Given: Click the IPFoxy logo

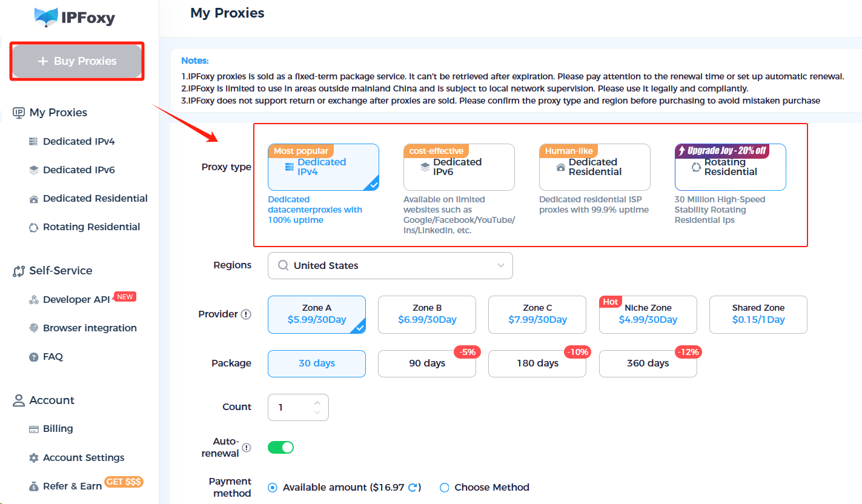Looking at the screenshot, I should (x=74, y=18).
